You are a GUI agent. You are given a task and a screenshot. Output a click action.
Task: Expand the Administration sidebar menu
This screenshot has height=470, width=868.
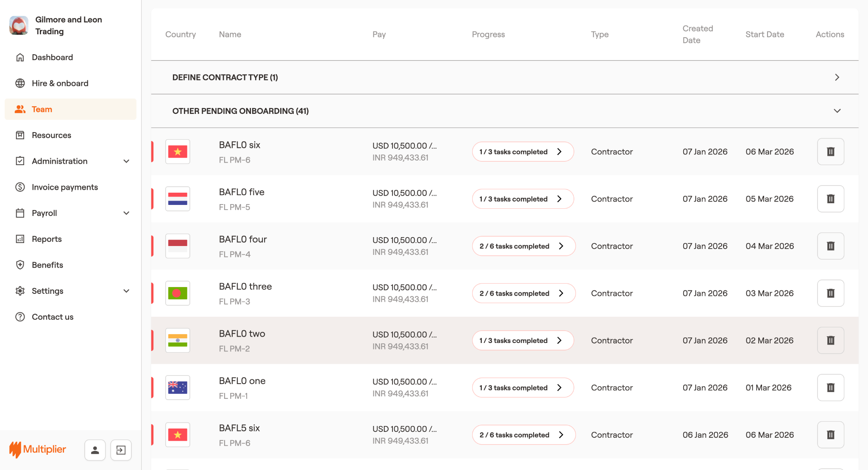pyautogui.click(x=126, y=161)
